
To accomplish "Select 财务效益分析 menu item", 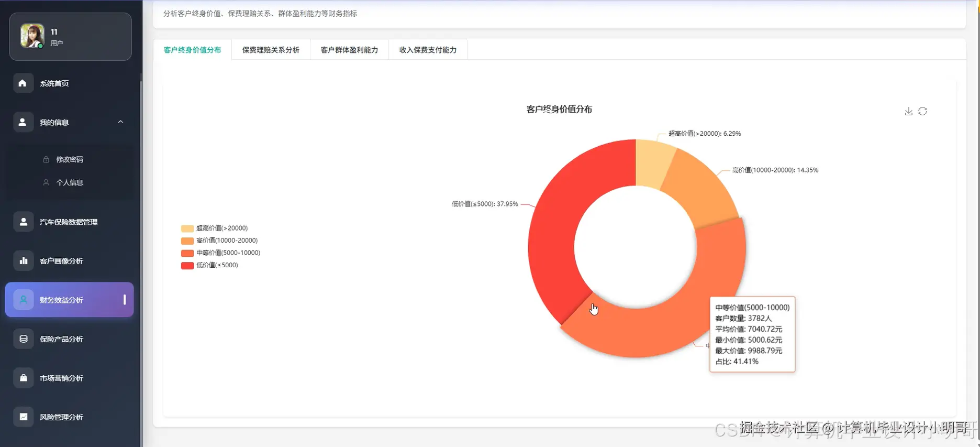I will [x=70, y=300].
